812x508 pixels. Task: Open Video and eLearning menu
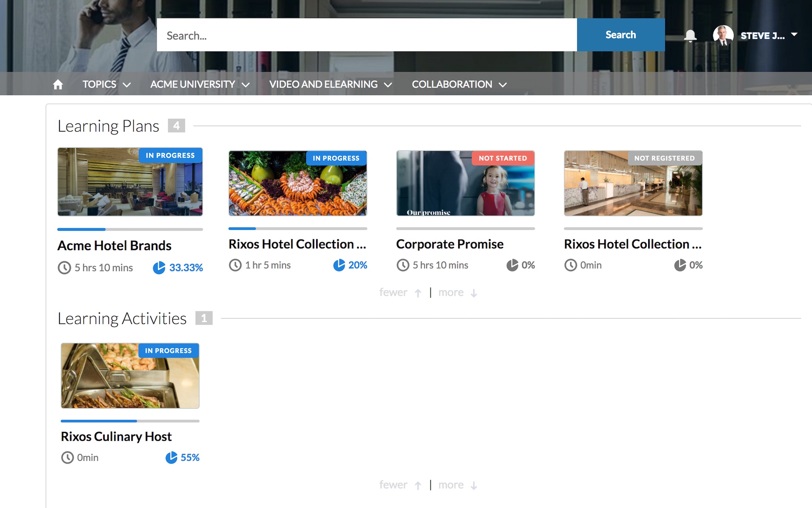pos(330,84)
